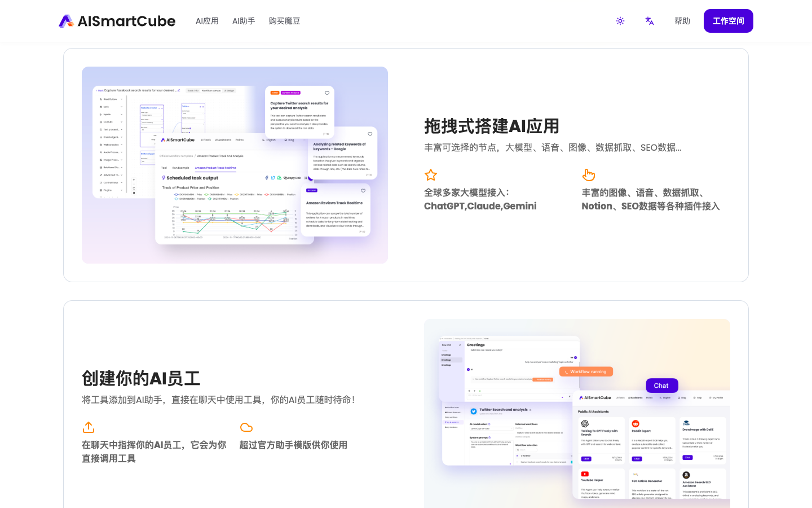Click the 拖拽式搭建AI应用 heading
Screen dimensions: 812x508
click(492, 126)
